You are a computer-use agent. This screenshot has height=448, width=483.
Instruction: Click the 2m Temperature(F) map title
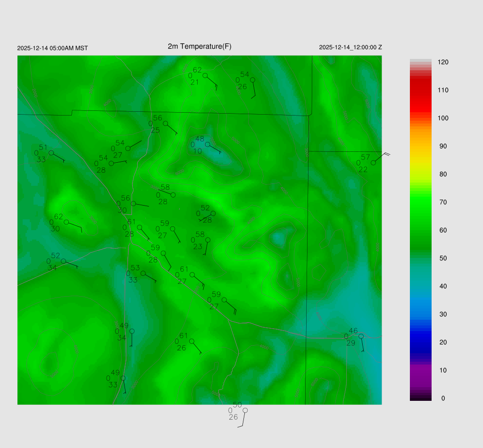pos(200,46)
